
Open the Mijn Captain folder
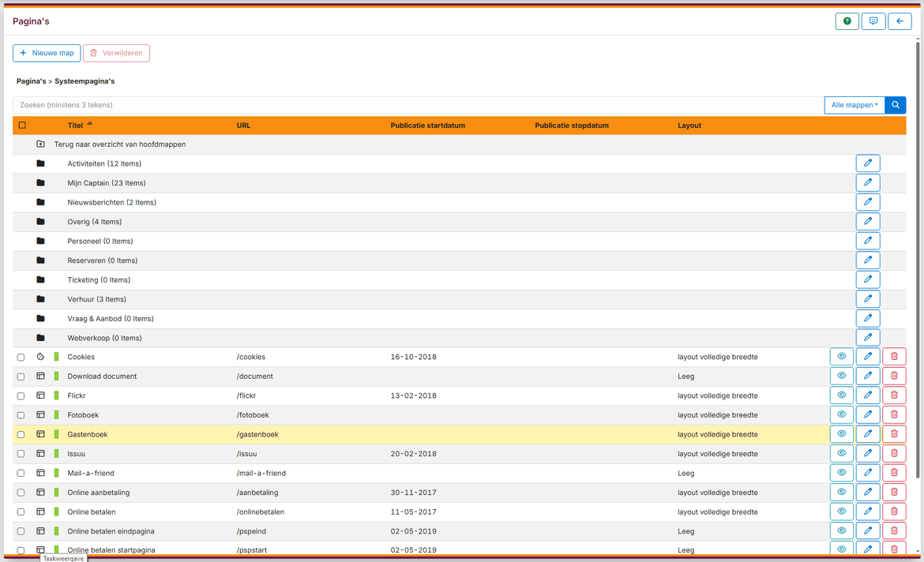106,183
